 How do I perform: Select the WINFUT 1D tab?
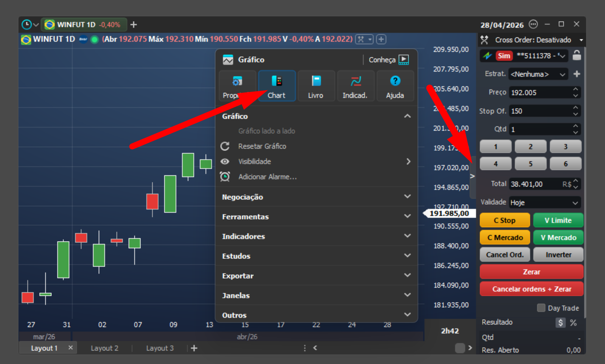(84, 25)
